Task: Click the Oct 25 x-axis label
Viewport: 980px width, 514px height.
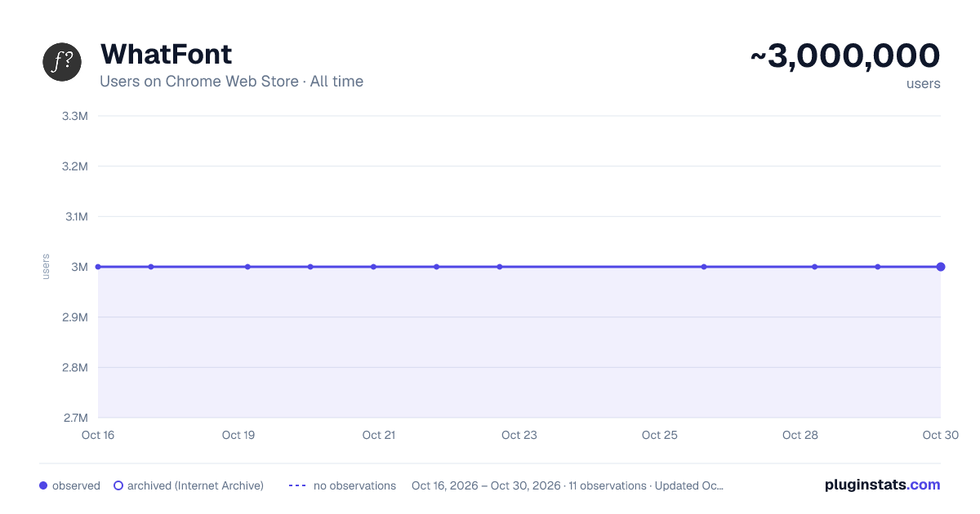Action: (x=660, y=435)
